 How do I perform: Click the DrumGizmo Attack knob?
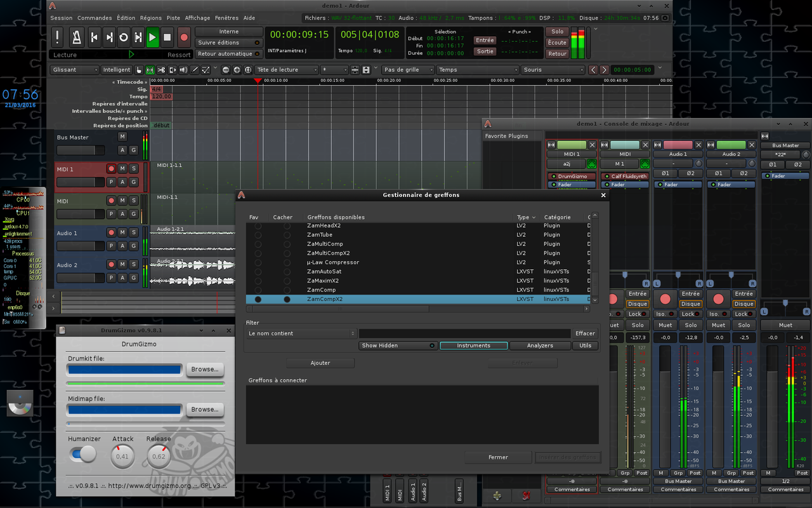coord(122,456)
